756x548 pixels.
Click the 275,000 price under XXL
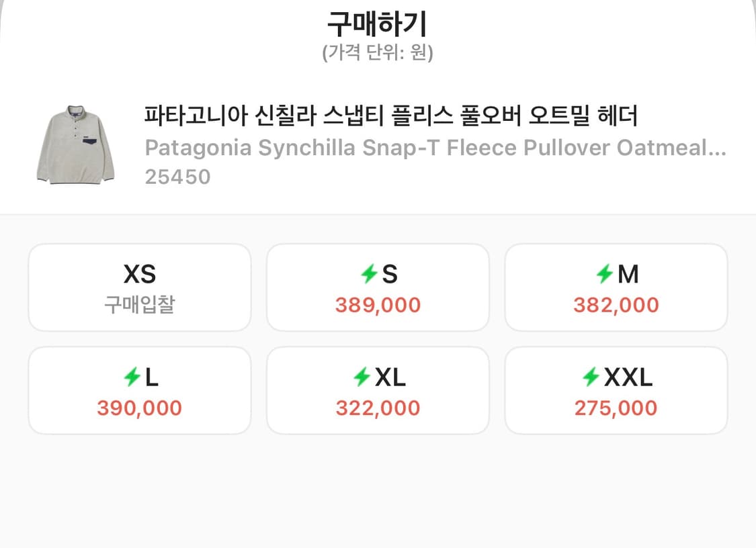point(616,408)
